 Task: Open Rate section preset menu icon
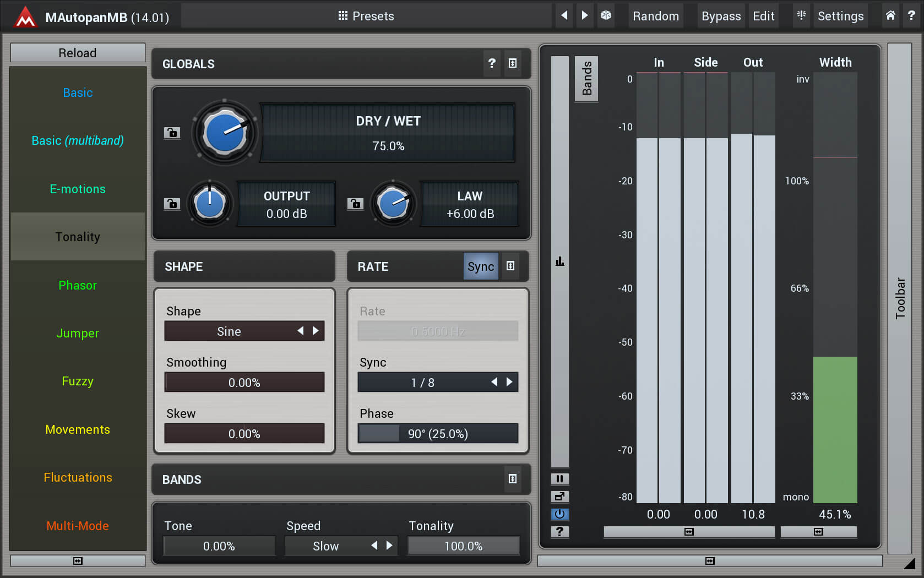(510, 266)
